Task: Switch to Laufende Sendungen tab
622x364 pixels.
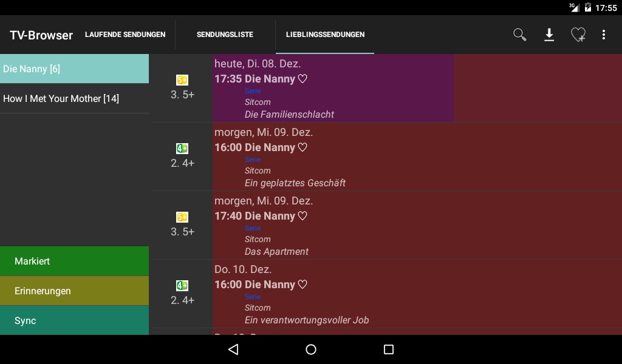Action: tap(125, 35)
